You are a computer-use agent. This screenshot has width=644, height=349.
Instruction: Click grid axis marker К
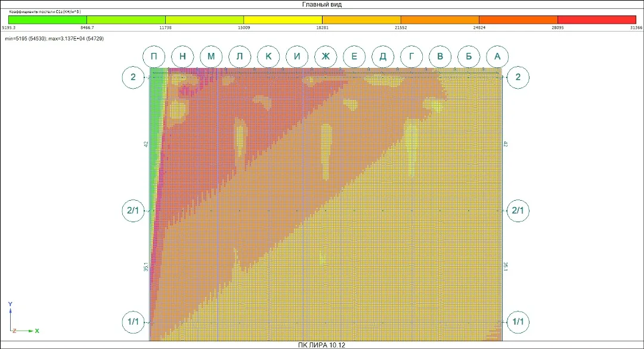pyautogui.click(x=268, y=57)
